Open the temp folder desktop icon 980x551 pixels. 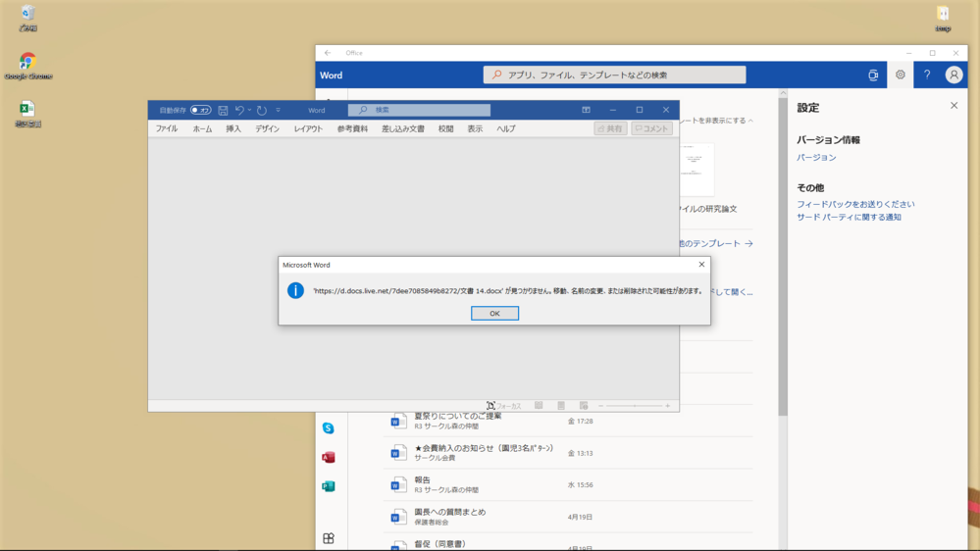943,18
